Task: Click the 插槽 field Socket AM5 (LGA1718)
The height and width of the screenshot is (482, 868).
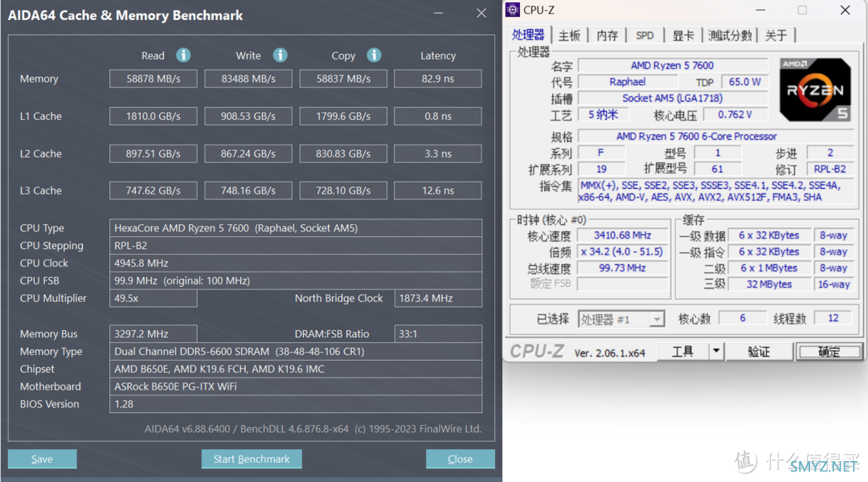Action: [x=672, y=98]
